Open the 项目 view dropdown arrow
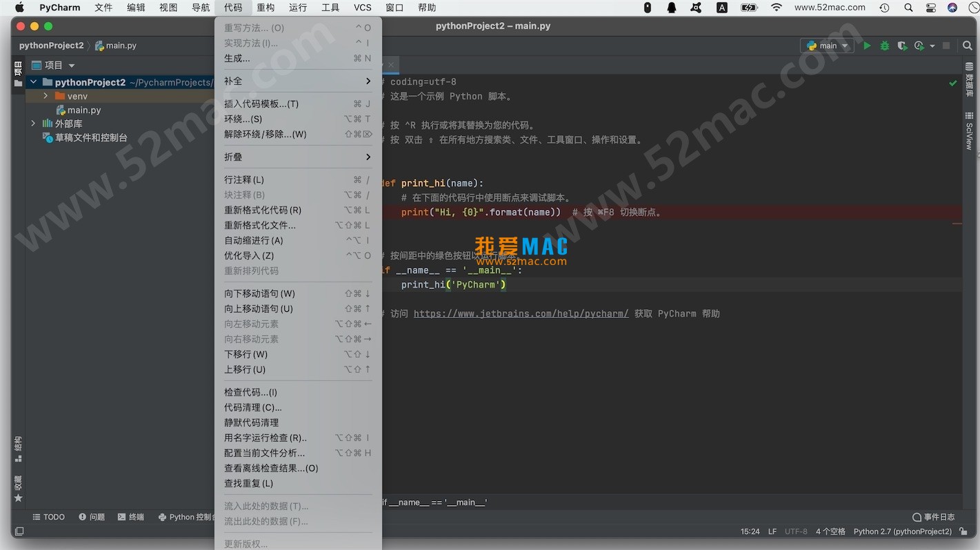The image size is (980, 550). pos(72,66)
